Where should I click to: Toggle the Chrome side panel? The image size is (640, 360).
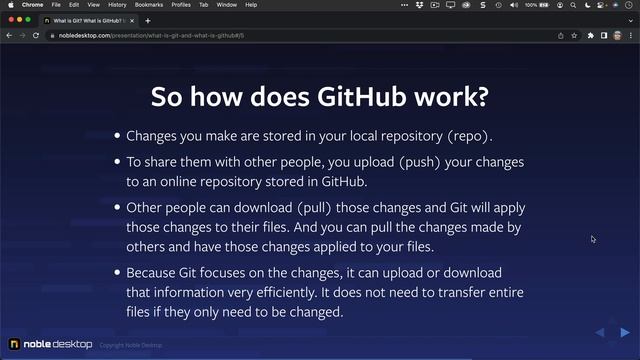604,36
